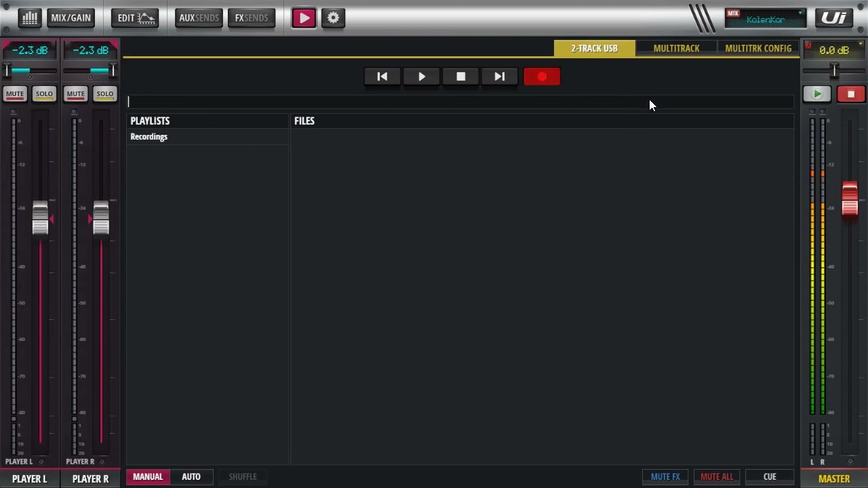Click the master level readout 0.0 dB
Viewport: 868px width, 488px height.
834,50
